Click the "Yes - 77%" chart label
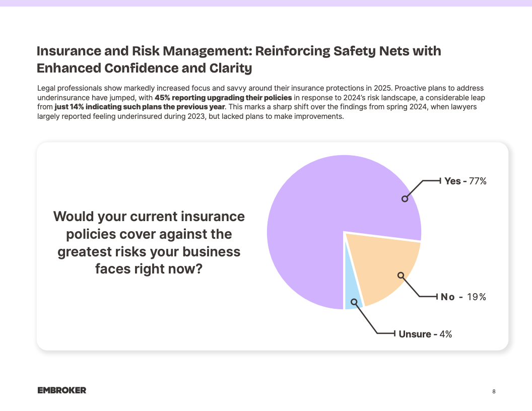The image size is (532, 411). (x=465, y=181)
